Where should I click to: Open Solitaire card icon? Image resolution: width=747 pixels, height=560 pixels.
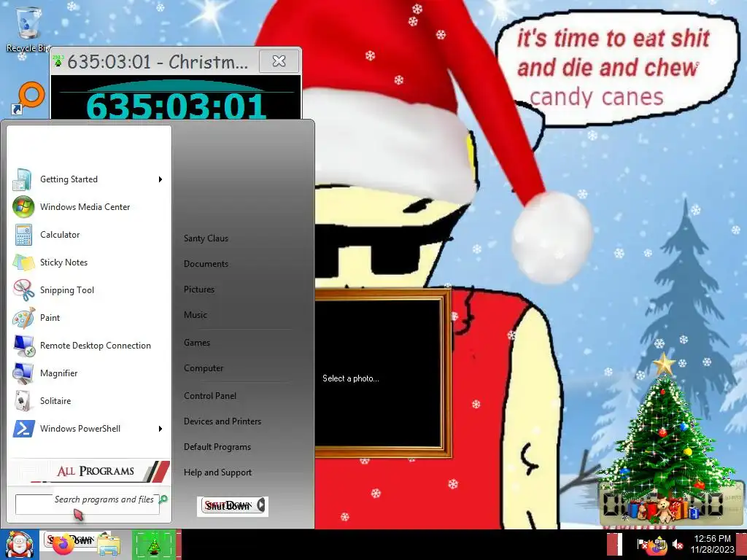click(x=23, y=400)
